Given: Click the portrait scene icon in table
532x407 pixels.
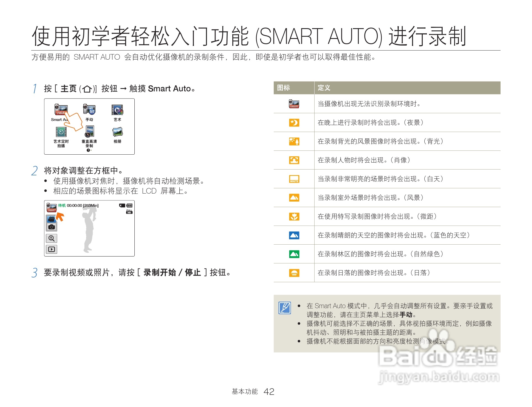Looking at the screenshot, I should tap(294, 160).
